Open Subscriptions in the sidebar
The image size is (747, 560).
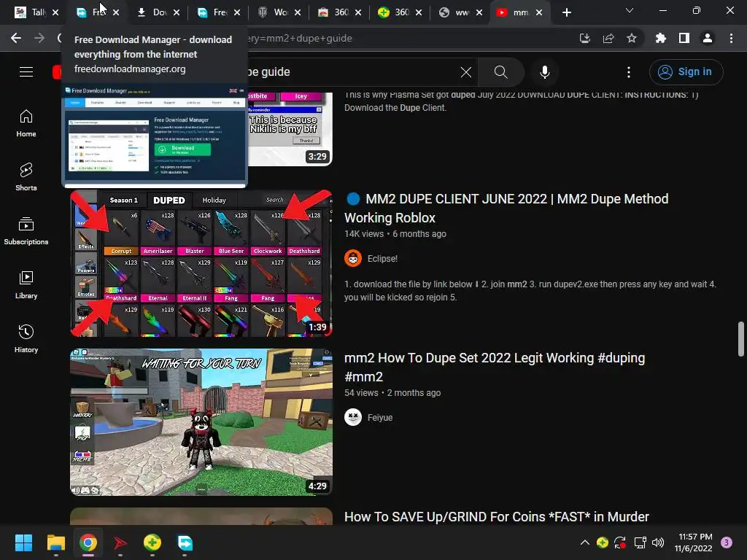click(x=26, y=231)
